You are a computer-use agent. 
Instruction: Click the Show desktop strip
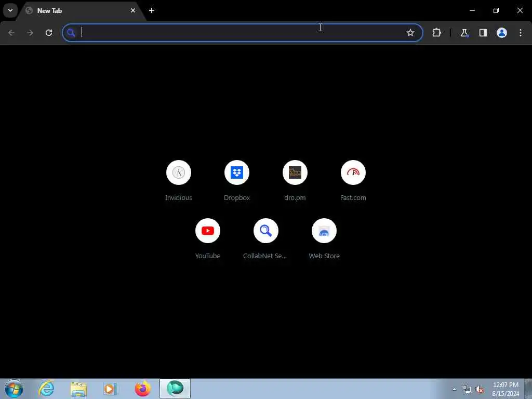528,389
